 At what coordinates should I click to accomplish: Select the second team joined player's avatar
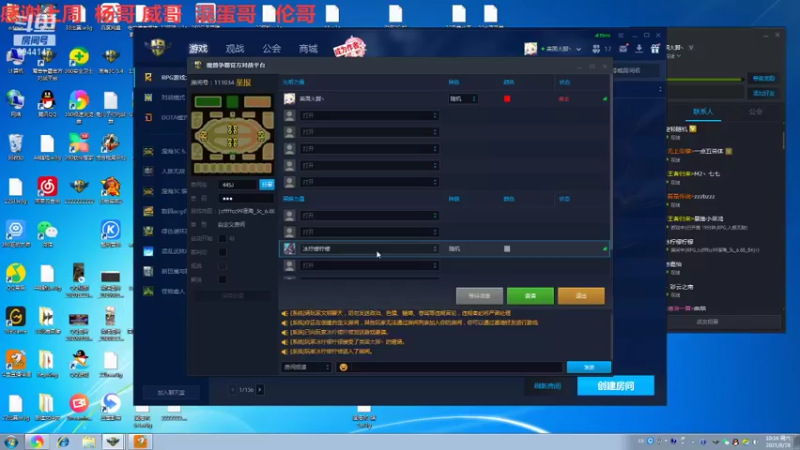coord(289,248)
